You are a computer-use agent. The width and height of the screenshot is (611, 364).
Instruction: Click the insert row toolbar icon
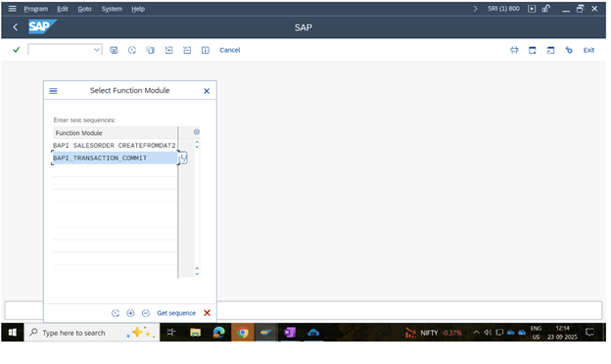point(168,50)
